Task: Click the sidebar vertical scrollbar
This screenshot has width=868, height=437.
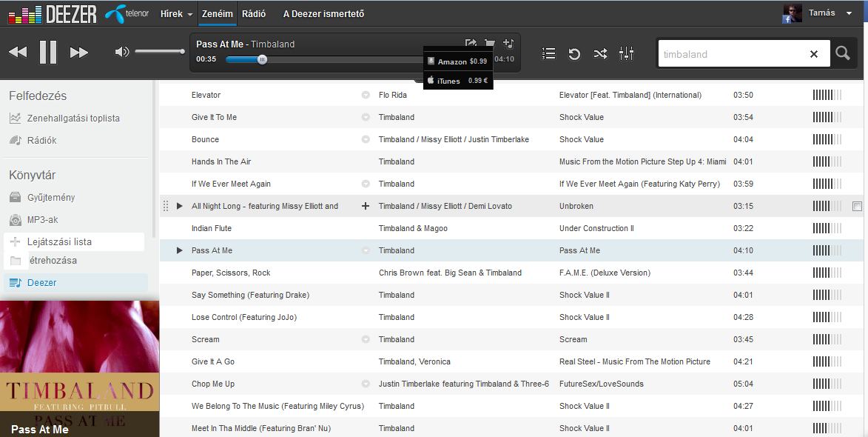Action: pos(153,161)
